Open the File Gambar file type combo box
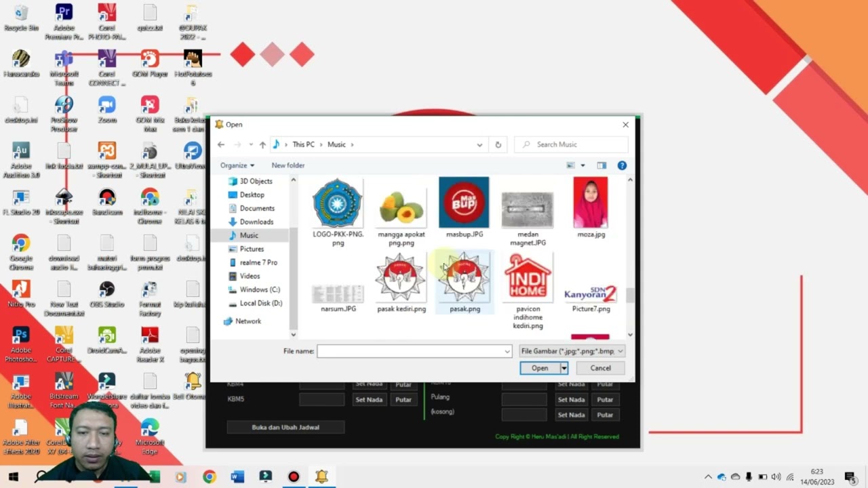Viewport: 868px width, 488px height. tap(572, 351)
